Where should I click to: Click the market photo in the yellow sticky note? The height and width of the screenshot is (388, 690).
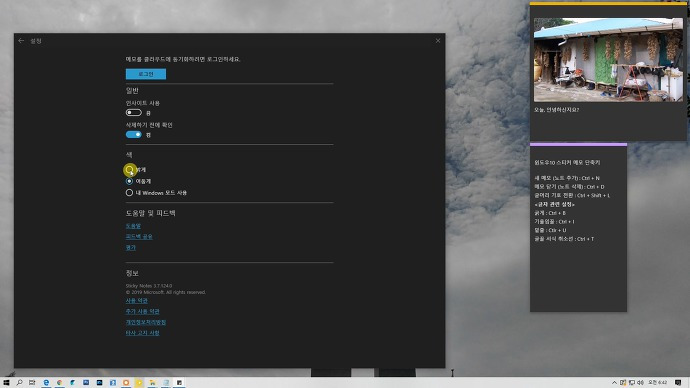(x=608, y=60)
